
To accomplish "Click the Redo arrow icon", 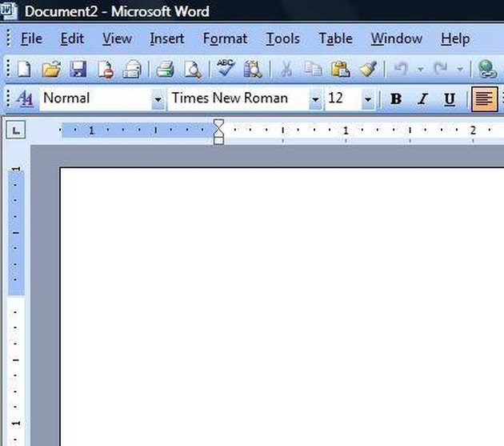I will pyautogui.click(x=441, y=69).
